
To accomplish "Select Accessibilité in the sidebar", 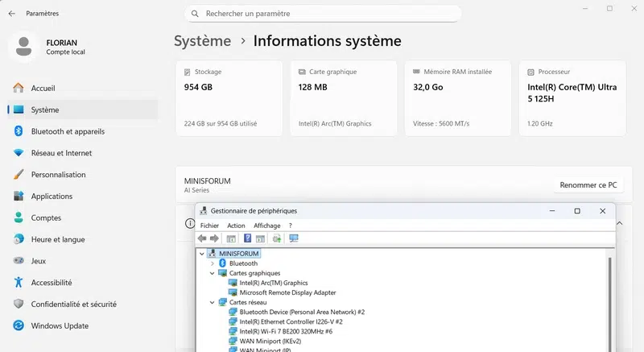I will click(52, 282).
